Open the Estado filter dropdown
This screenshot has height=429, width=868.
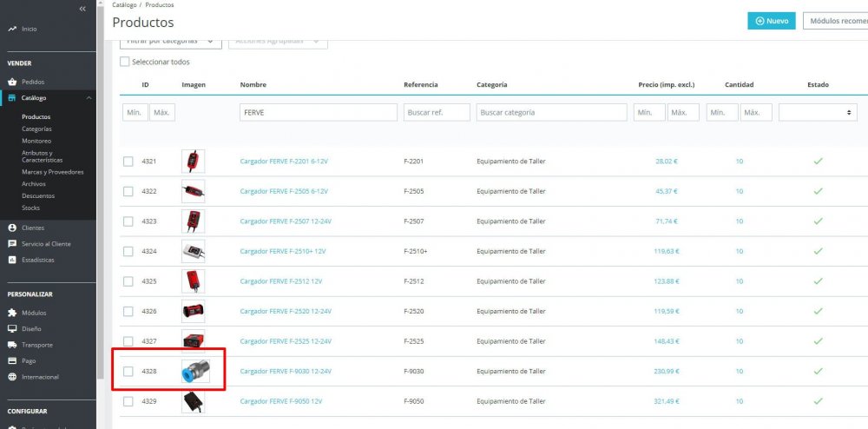[818, 112]
